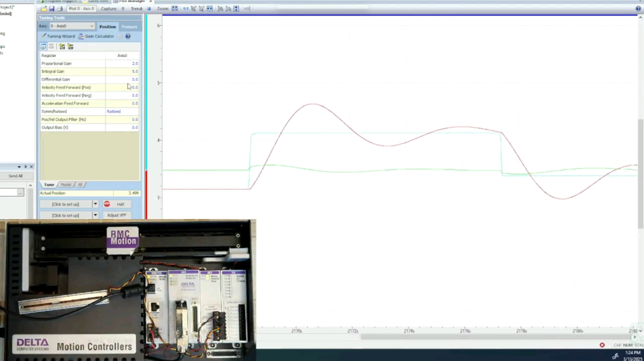
Task: Click the Proportional Gain register label
Action: pos(56,63)
